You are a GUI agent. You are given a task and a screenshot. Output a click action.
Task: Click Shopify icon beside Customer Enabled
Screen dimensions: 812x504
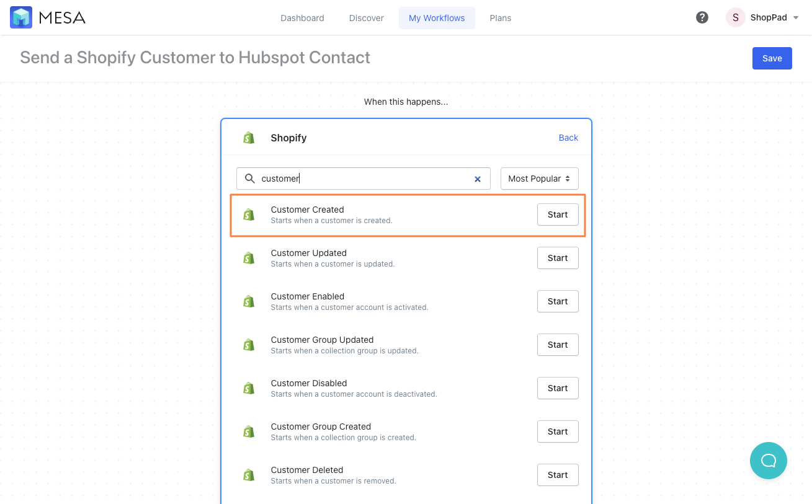[x=249, y=301]
